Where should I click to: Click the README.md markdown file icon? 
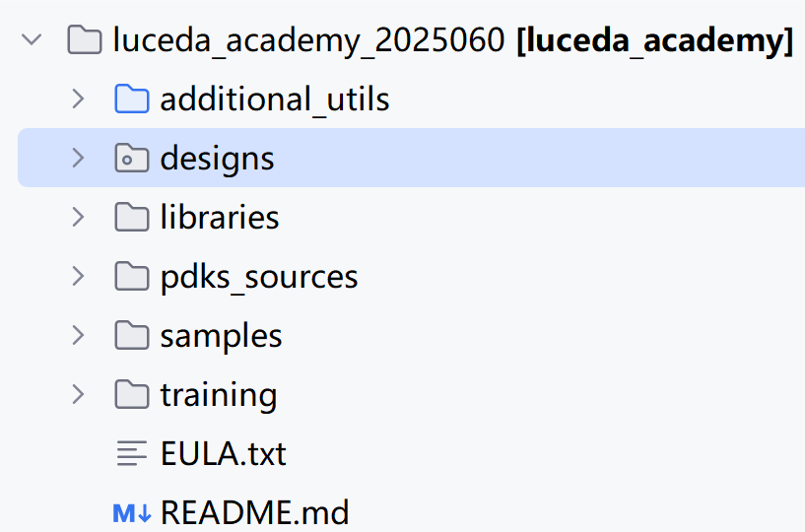point(131,513)
